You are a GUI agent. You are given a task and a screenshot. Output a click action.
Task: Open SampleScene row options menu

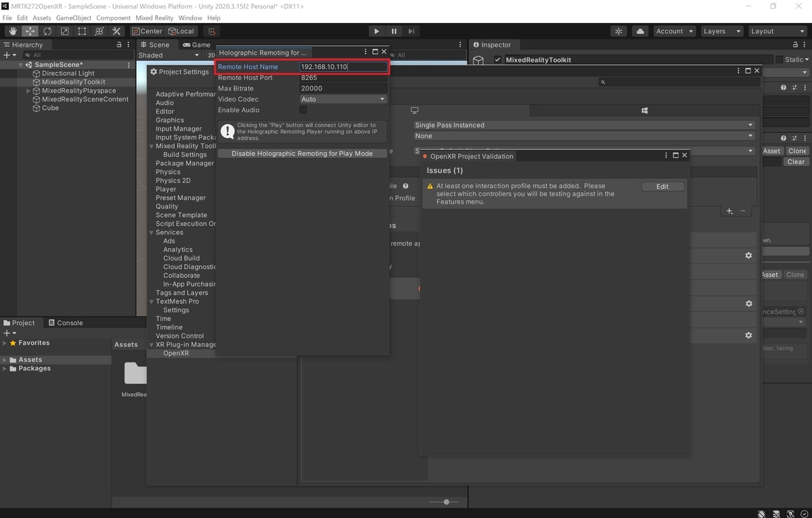[129, 65]
